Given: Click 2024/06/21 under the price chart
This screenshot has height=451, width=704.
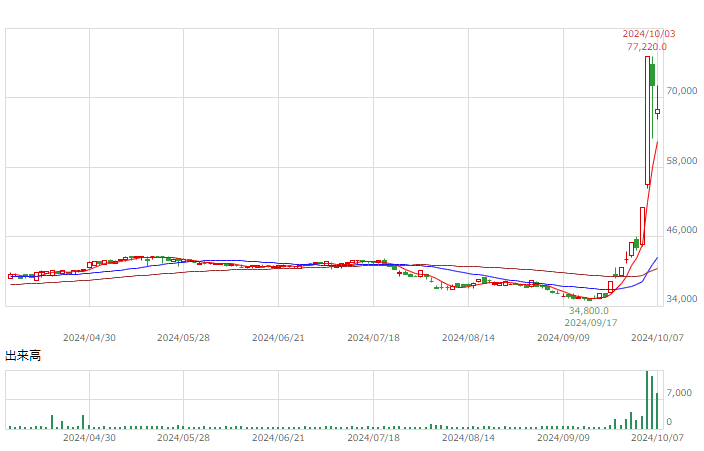Looking at the screenshot, I should click(x=278, y=338).
